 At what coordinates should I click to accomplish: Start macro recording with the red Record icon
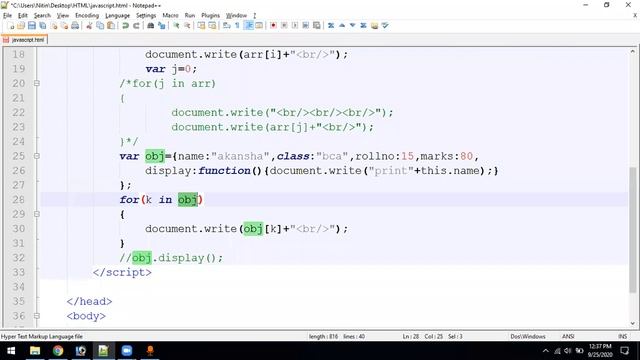273,26
